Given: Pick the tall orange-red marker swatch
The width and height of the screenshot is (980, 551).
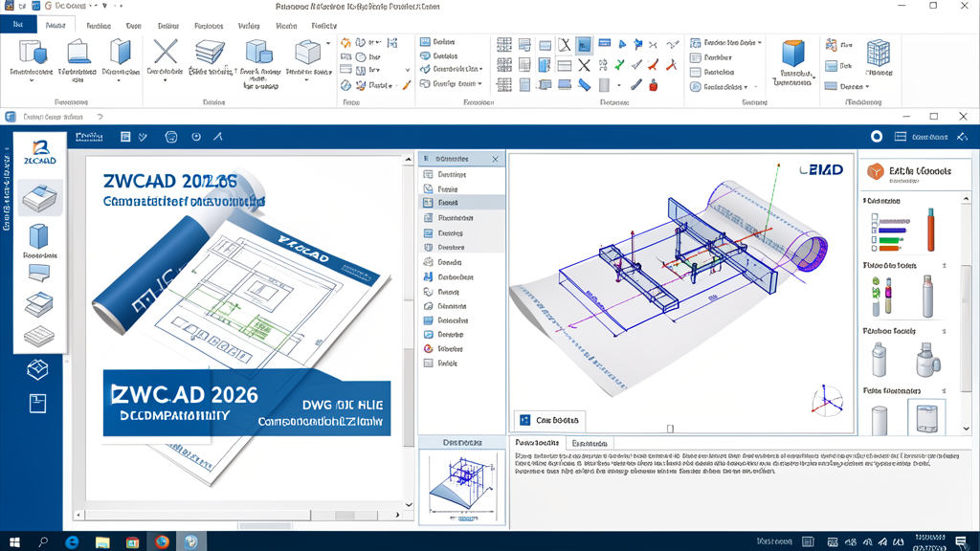Looking at the screenshot, I should tap(930, 230).
